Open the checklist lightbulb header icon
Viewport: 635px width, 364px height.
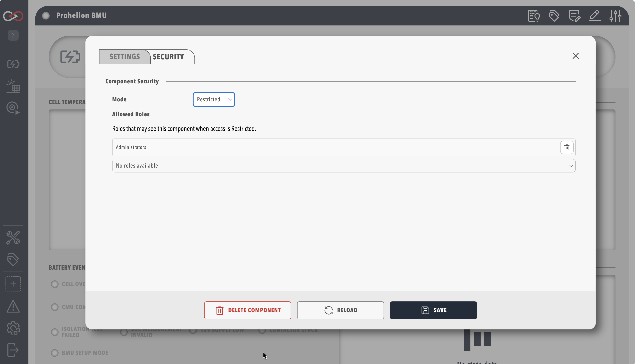click(x=534, y=16)
